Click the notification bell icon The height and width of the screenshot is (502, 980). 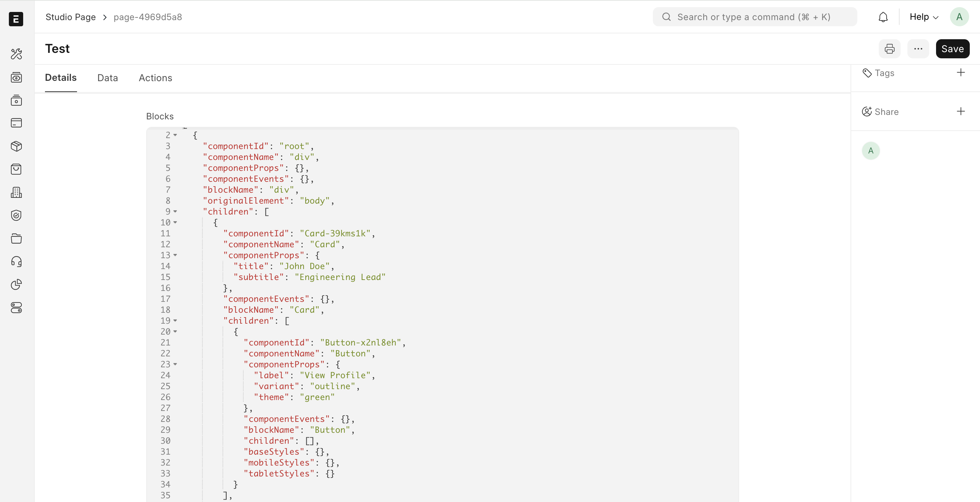(883, 17)
